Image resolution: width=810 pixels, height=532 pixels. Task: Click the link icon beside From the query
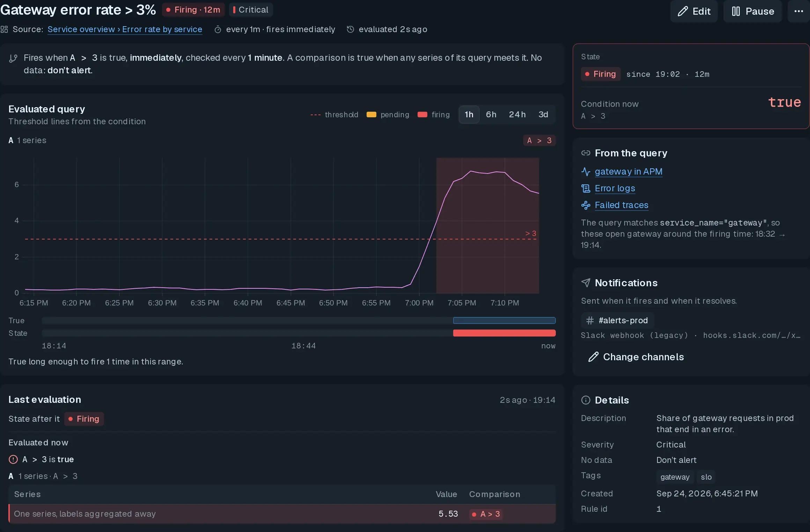click(586, 153)
